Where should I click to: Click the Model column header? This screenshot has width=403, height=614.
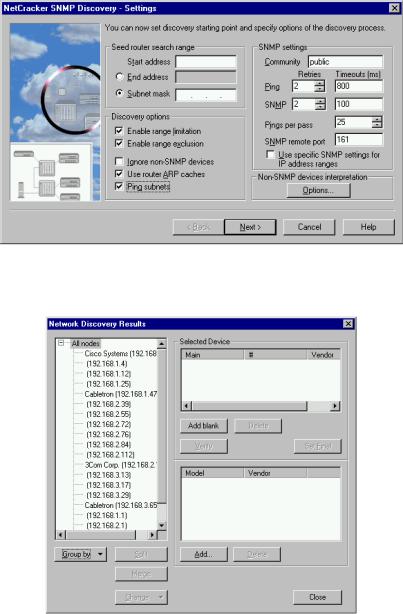[213, 473]
